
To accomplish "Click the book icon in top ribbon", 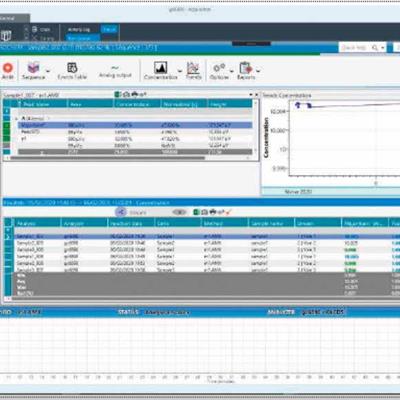I will (6, 35).
